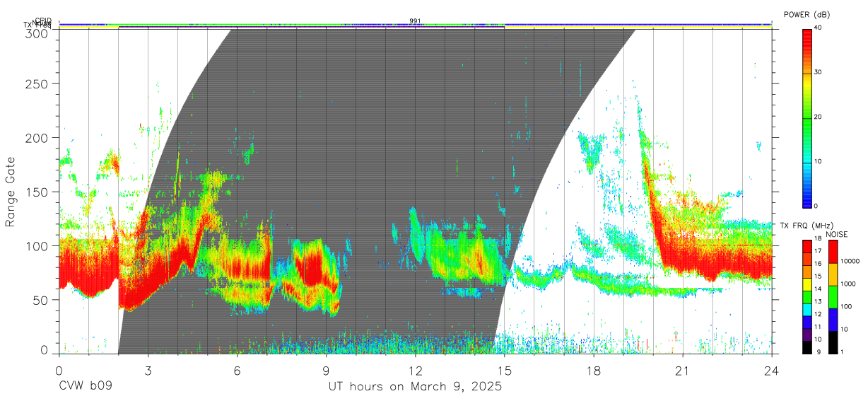
Task: Click the 9 label on TX FRQ legend
Action: point(817,351)
